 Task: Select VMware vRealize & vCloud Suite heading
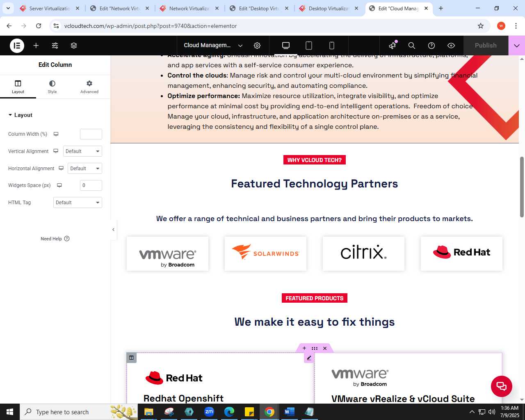point(403,399)
